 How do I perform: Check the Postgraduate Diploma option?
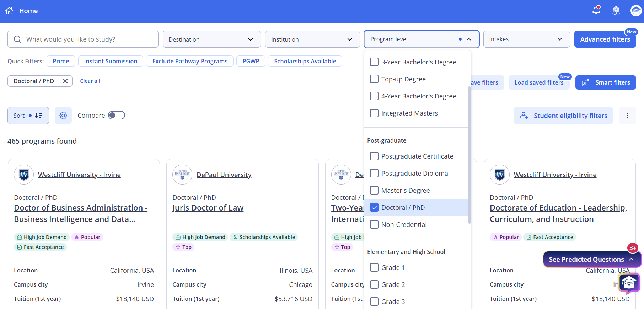[374, 173]
